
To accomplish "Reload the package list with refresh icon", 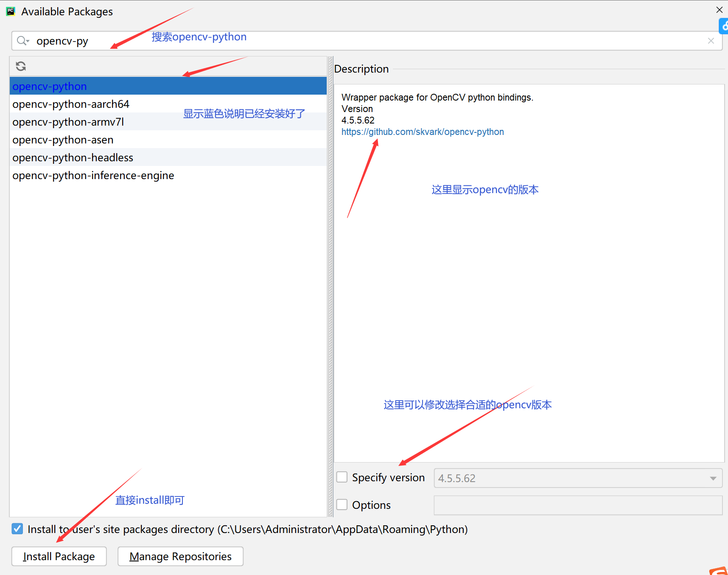I will [x=21, y=66].
